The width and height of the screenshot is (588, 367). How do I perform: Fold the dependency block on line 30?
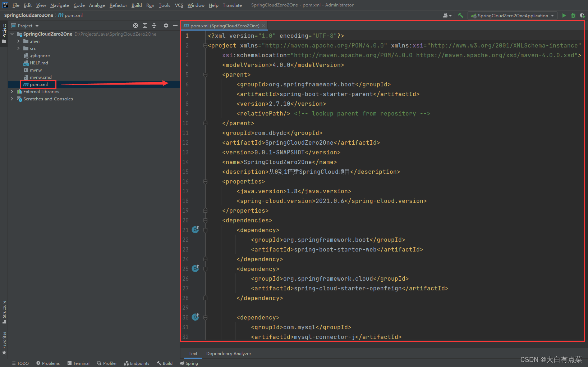click(205, 317)
